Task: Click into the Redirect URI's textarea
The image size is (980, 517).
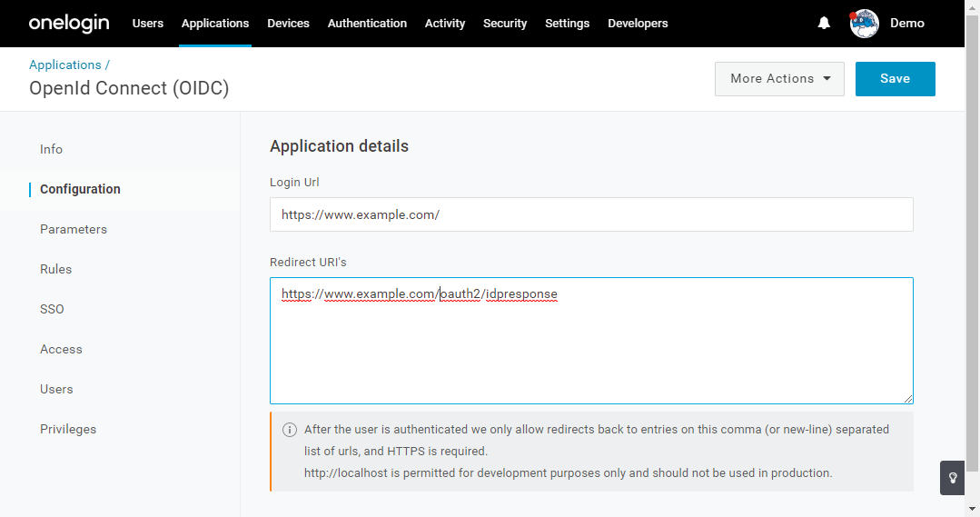Action: [x=591, y=341]
